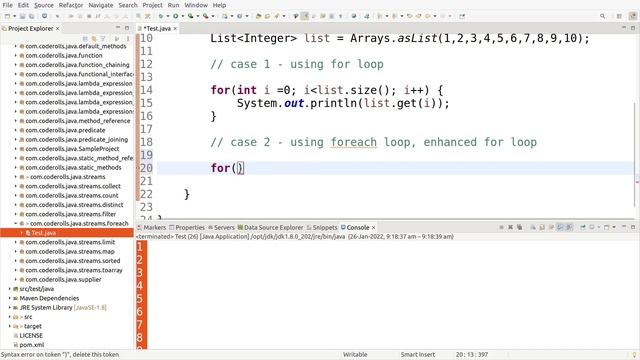Open the Refactor menu
640x360 pixels.
[x=71, y=5]
